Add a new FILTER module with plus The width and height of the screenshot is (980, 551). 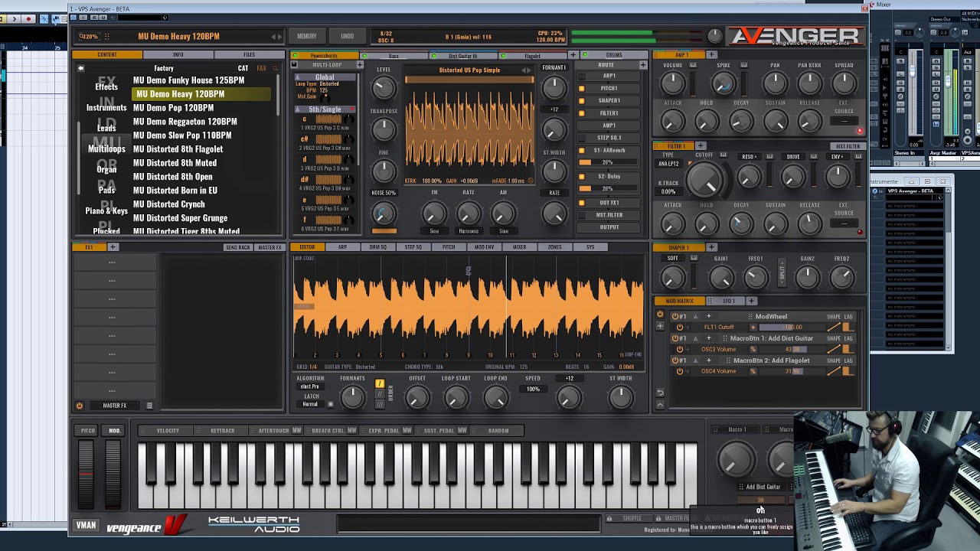[x=700, y=145]
